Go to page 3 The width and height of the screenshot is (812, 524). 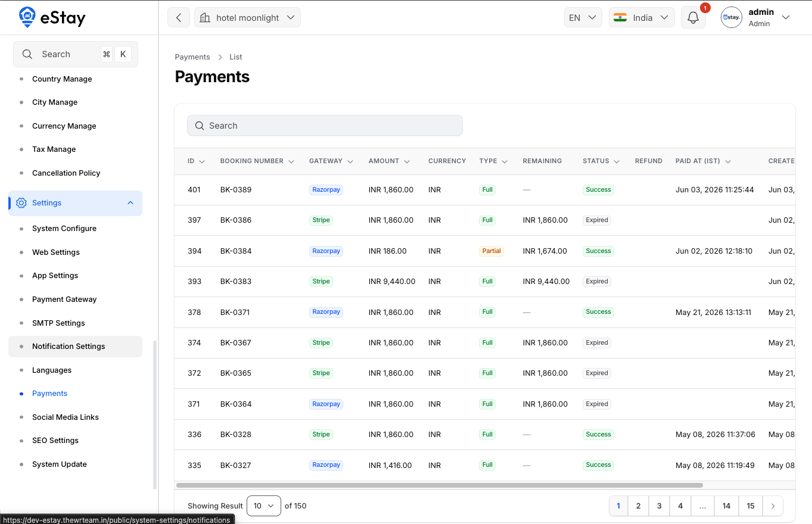click(x=659, y=506)
